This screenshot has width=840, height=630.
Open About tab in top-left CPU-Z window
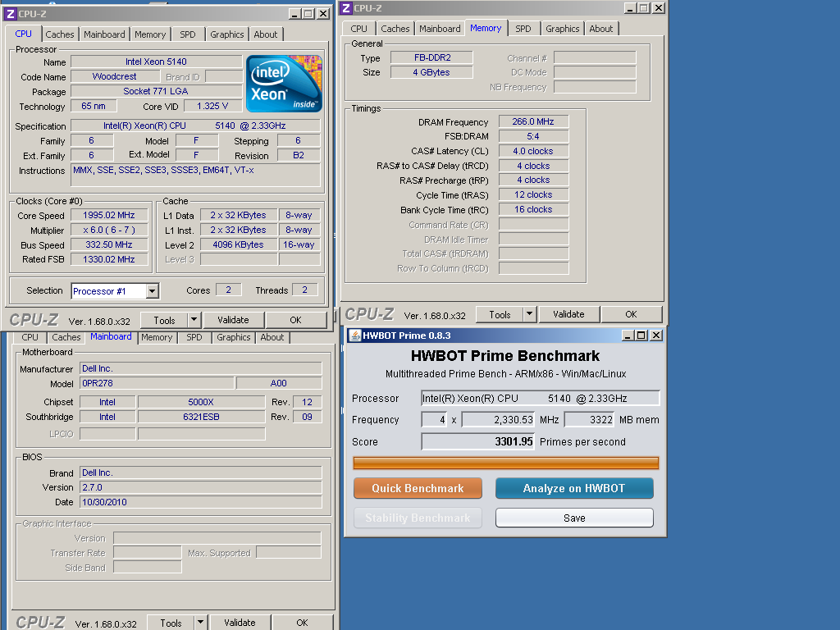[266, 34]
